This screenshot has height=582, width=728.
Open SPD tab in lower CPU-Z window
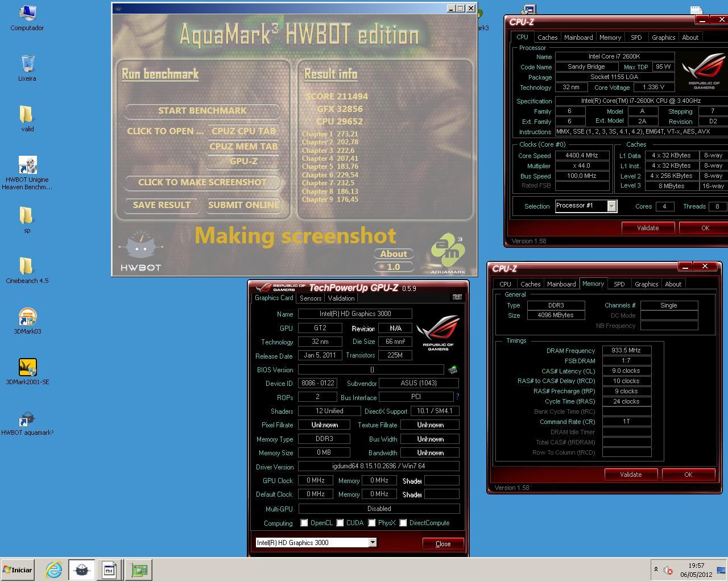pos(619,284)
